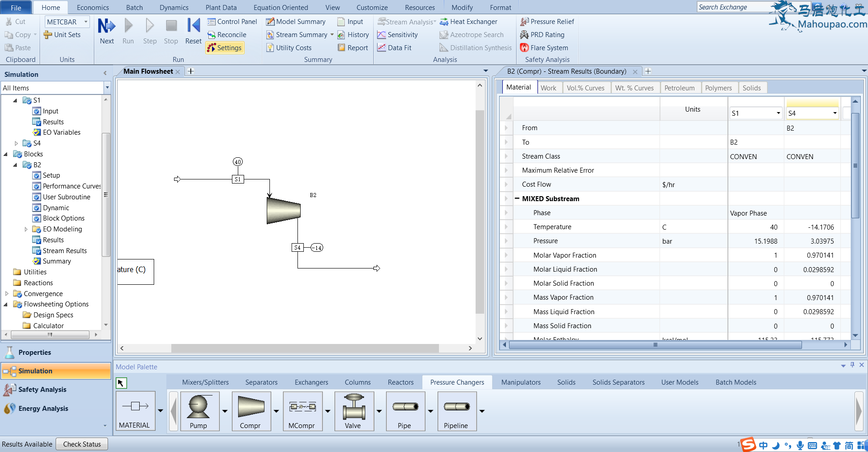Expand the EO Modeling tree node
This screenshot has height=452, width=868.
[x=26, y=229]
